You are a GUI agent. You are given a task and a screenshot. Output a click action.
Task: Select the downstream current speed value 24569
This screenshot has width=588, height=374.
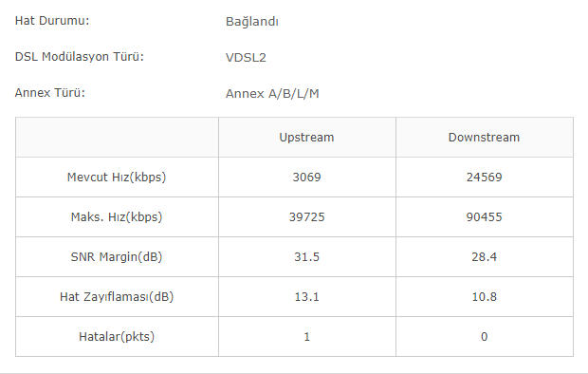pos(484,178)
